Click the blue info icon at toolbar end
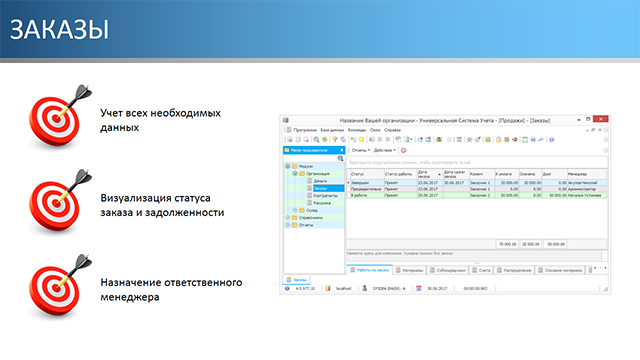 point(551,140)
